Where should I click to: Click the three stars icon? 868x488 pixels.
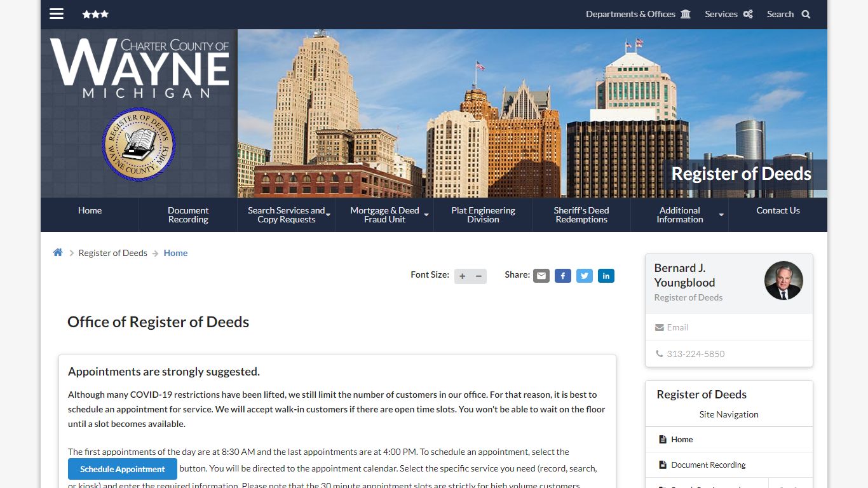(x=95, y=14)
